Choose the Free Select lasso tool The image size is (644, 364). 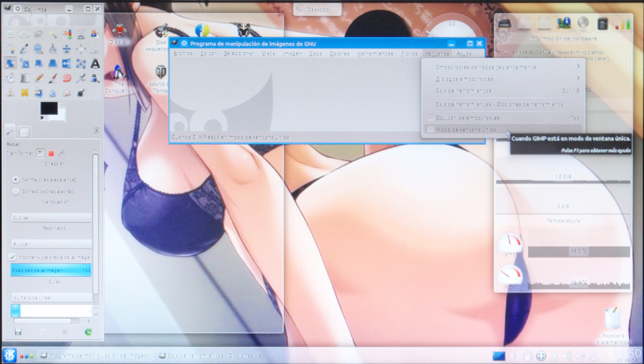(x=38, y=34)
